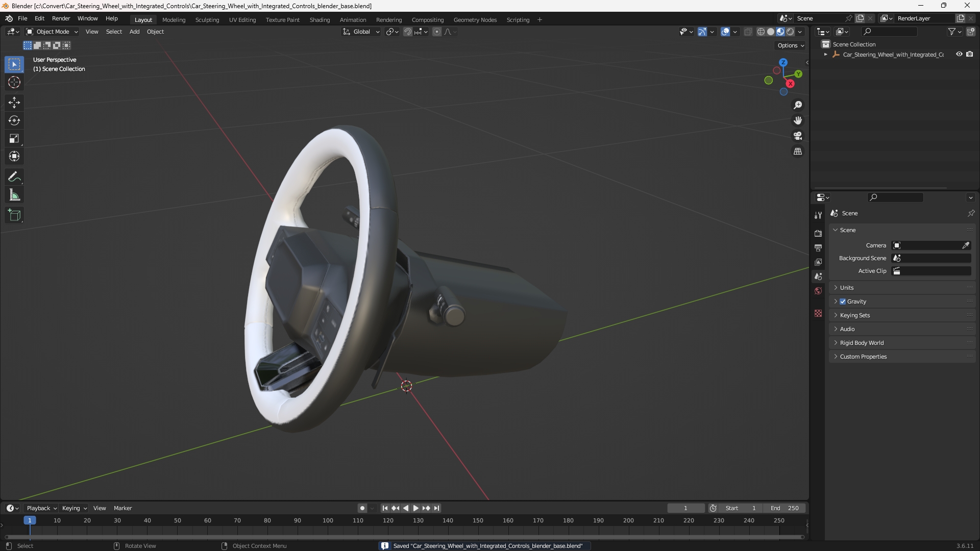Select the Measure ruler tool
The height and width of the screenshot is (551, 980).
tap(14, 195)
